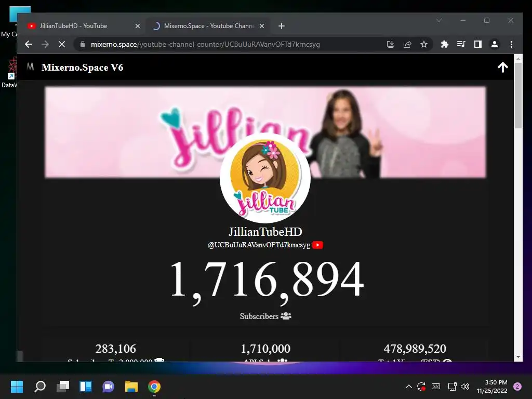The height and width of the screenshot is (399, 532).
Task: Open the volume speaker tray icon
Action: 465,387
